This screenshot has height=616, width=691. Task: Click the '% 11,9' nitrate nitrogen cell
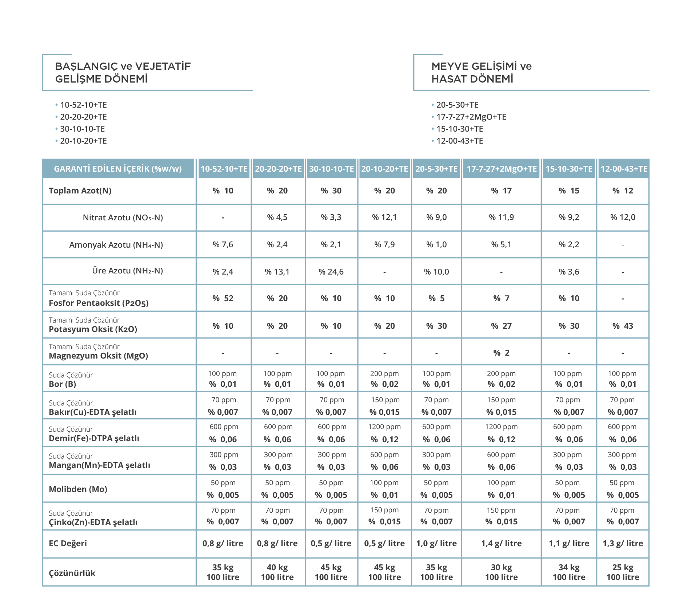tap(501, 217)
